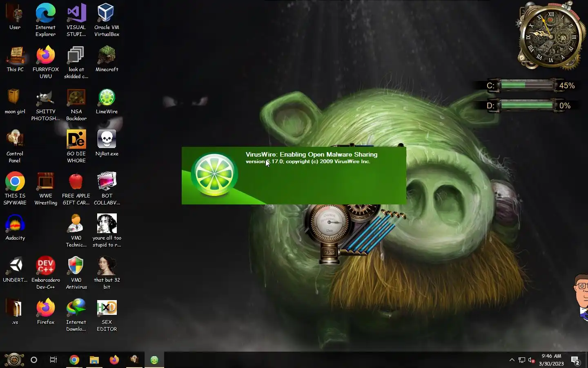
Task: Select the Audacity desktop icon
Action: tap(15, 227)
